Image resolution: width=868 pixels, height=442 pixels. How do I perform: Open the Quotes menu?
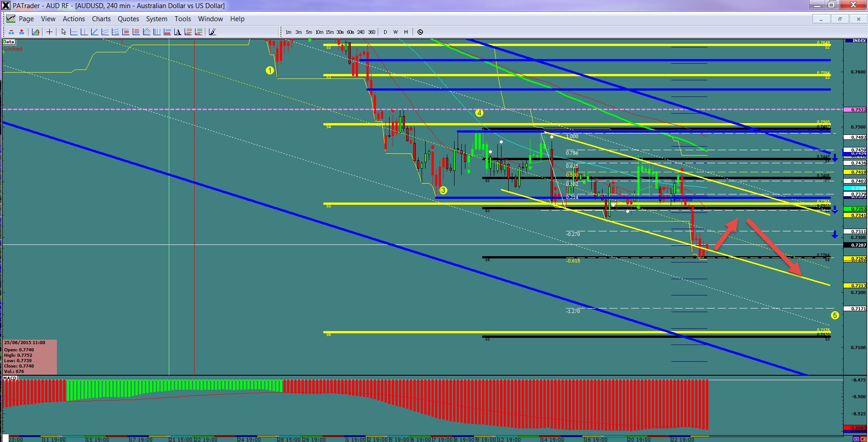coord(128,19)
